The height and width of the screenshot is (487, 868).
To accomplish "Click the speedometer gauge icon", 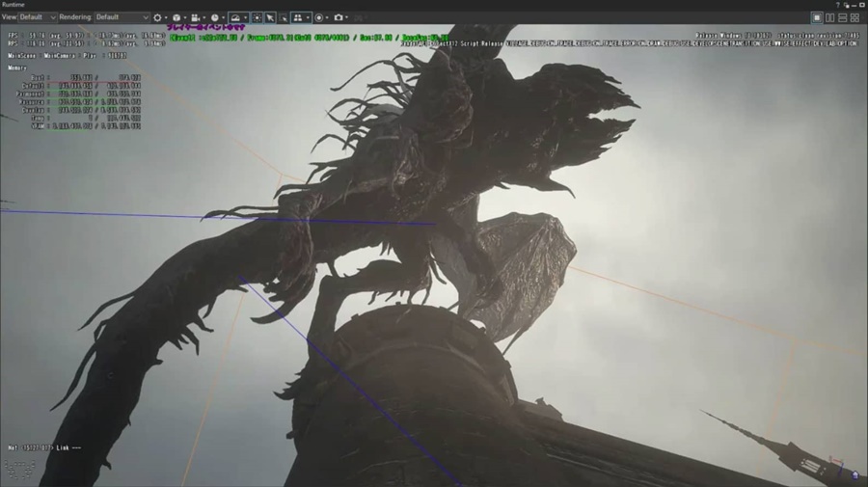I will pyautogui.click(x=236, y=17).
